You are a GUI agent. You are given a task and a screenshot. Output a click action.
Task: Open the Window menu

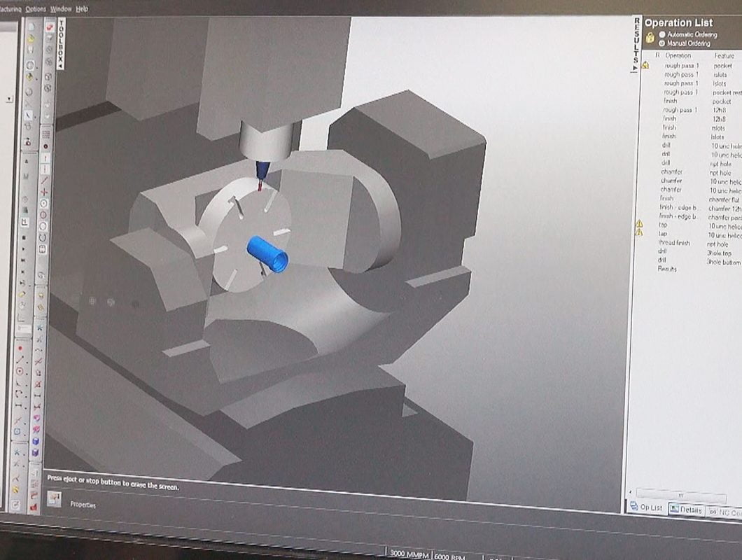[x=61, y=9]
